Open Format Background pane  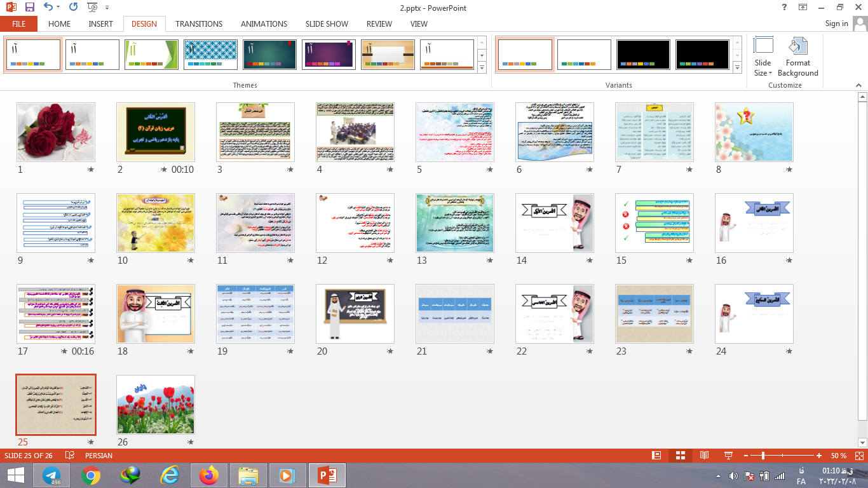click(x=797, y=57)
